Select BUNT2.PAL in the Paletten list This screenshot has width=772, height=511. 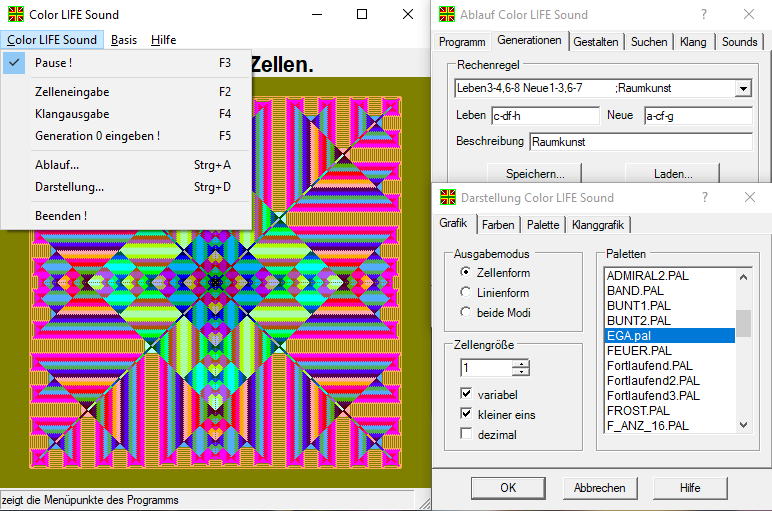click(x=670, y=320)
